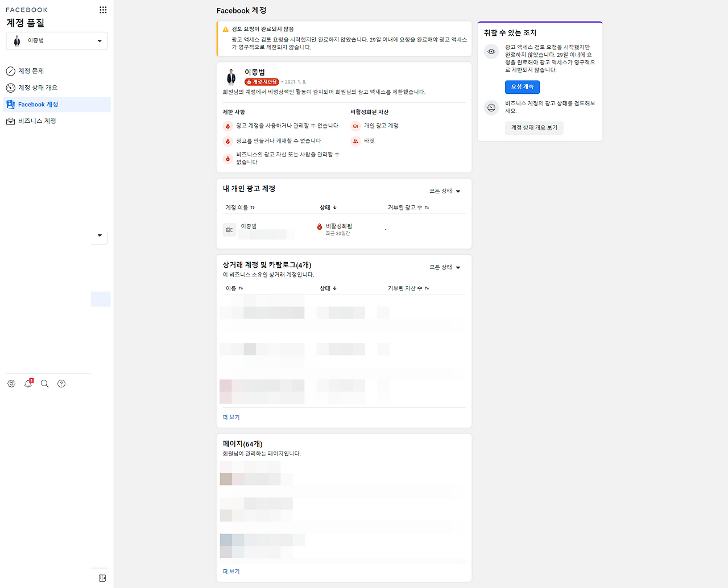Collapse sidebar using bottom panel icon
This screenshot has height=588, width=728.
(102, 578)
